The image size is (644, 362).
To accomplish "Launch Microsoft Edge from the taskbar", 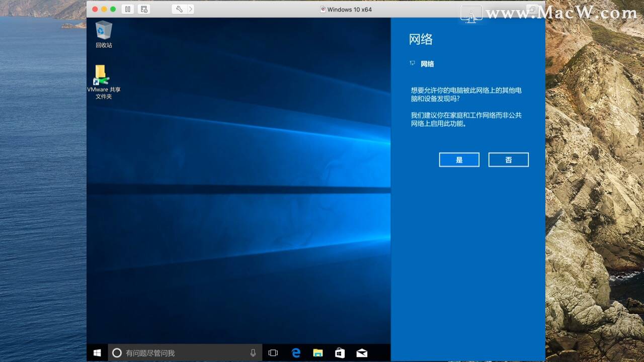I will [296, 353].
